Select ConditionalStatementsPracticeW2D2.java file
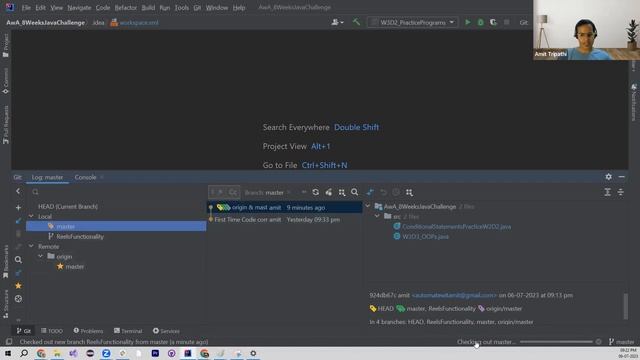640x360 pixels. (x=456, y=227)
